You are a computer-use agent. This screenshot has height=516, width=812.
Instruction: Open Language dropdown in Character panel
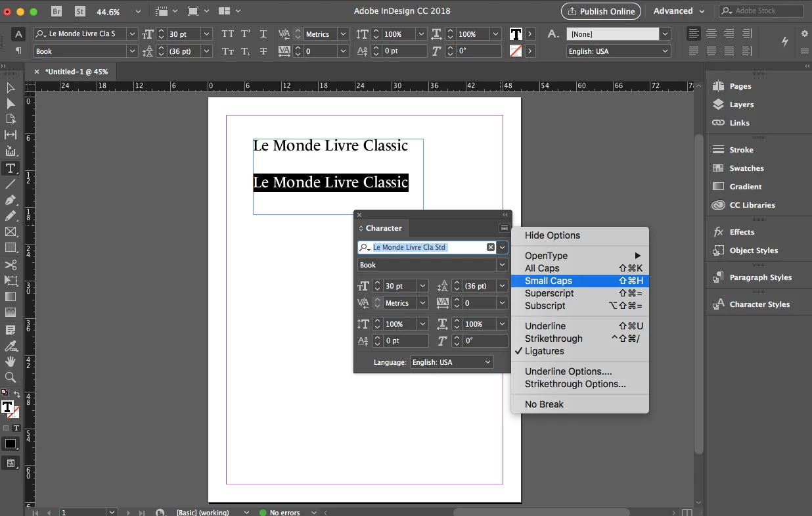pos(451,362)
